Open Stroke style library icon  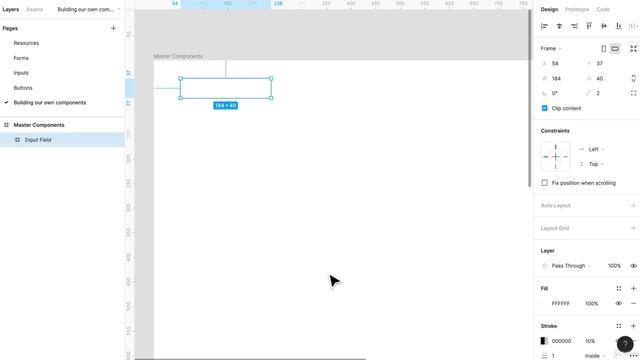619,326
